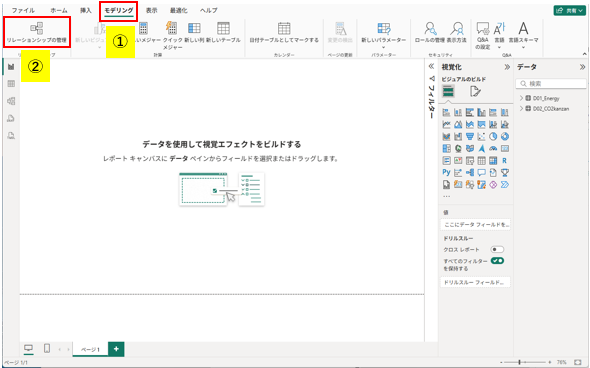
Task: Open the format visual (brush) tab icon
Action: point(475,91)
